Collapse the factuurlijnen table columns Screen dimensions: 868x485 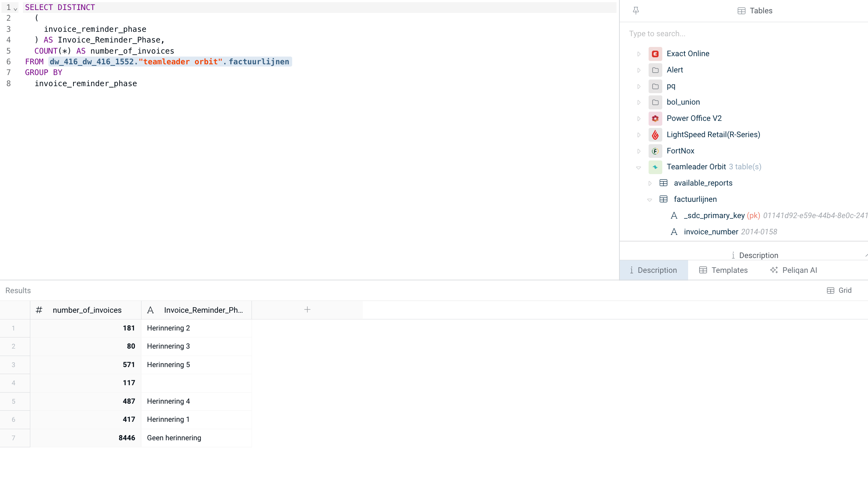[650, 200]
